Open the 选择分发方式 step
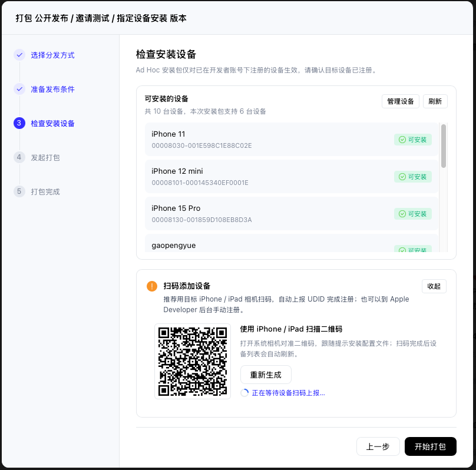Viewport: 476px width, 470px height. click(52, 55)
